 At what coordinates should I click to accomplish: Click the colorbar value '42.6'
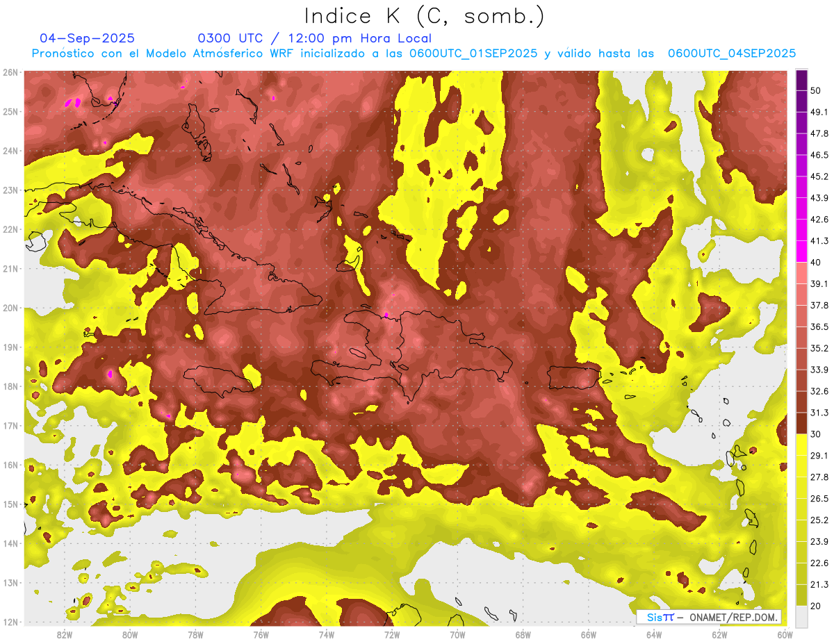[819, 220]
